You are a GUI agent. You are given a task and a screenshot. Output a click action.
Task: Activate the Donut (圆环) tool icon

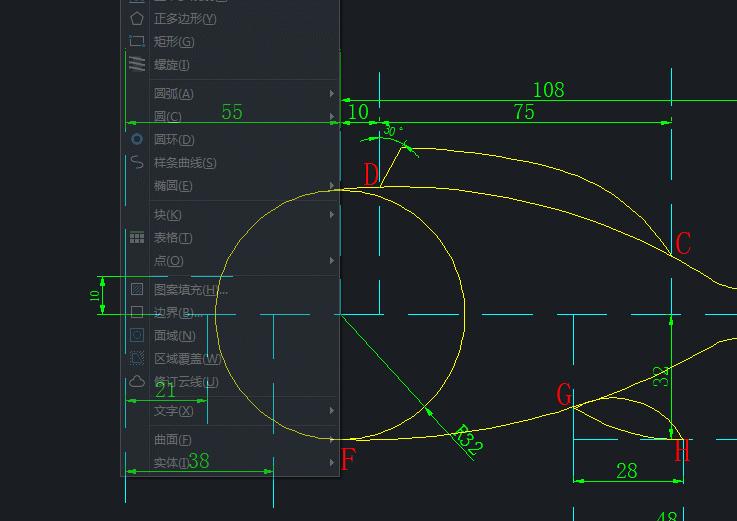(x=137, y=139)
